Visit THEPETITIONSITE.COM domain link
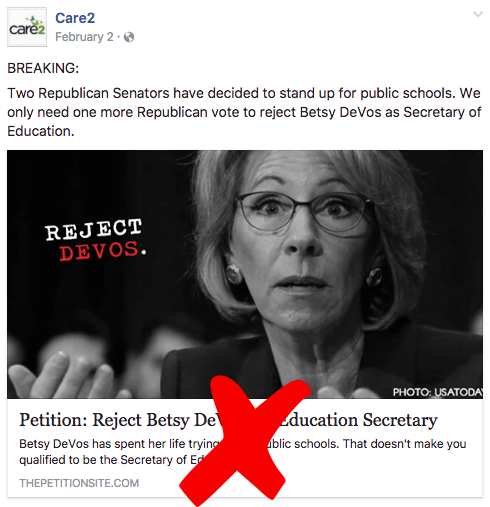The width and height of the screenshot is (490, 507). coord(79,483)
